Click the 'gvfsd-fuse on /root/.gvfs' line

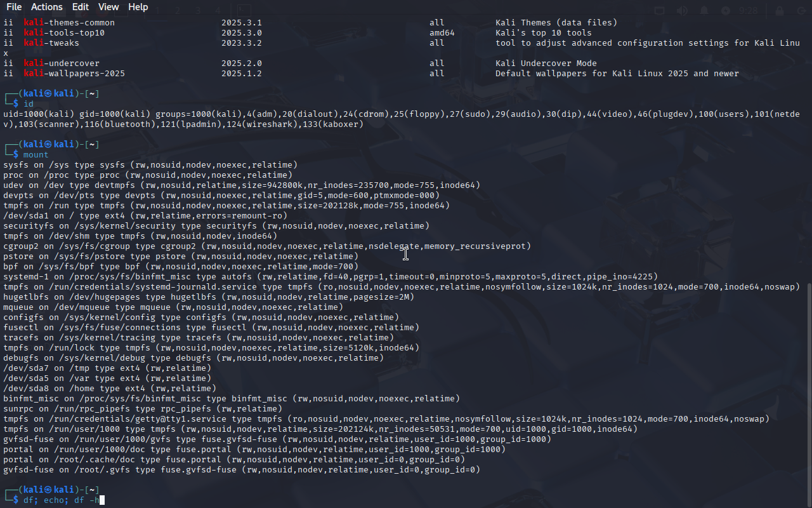pos(242,470)
